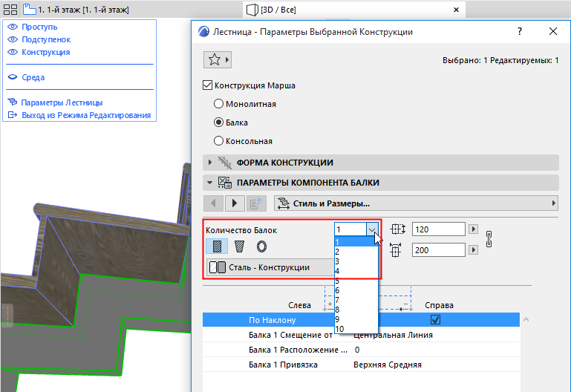Image resolution: width=571 pixels, height=392 pixels.
Task: Collapse ПАРАМЕТРЫ КОМПОНЕНТА БАЛКИ panel
Action: click(x=381, y=183)
